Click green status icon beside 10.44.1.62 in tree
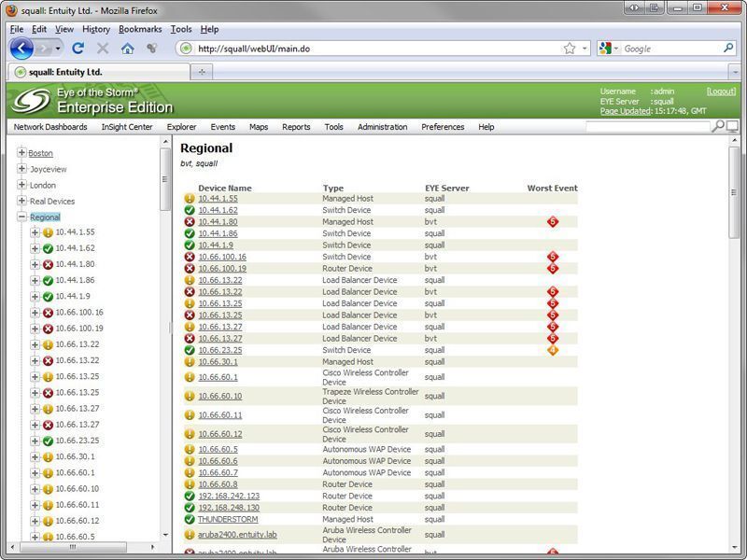Screen dimensions: 747x560 [48, 248]
